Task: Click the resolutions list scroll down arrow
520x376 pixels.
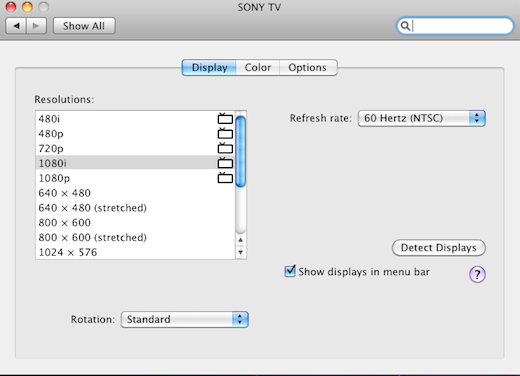Action: pos(240,252)
